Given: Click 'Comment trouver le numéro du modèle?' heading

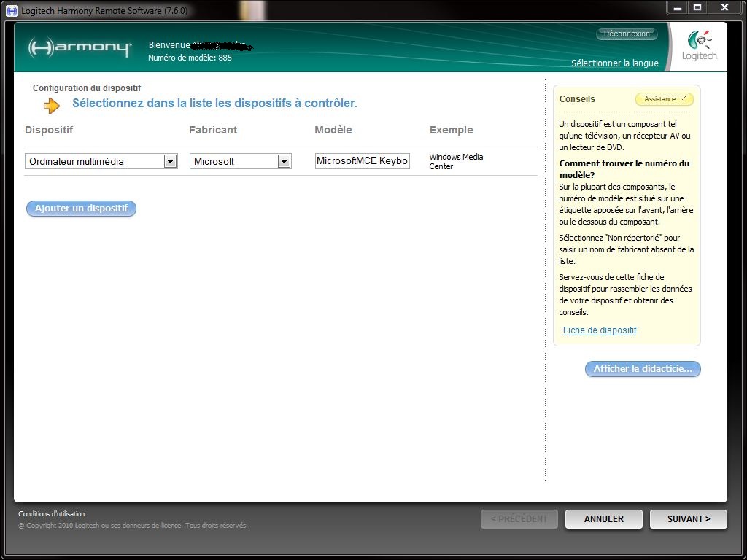Looking at the screenshot, I should point(624,169).
